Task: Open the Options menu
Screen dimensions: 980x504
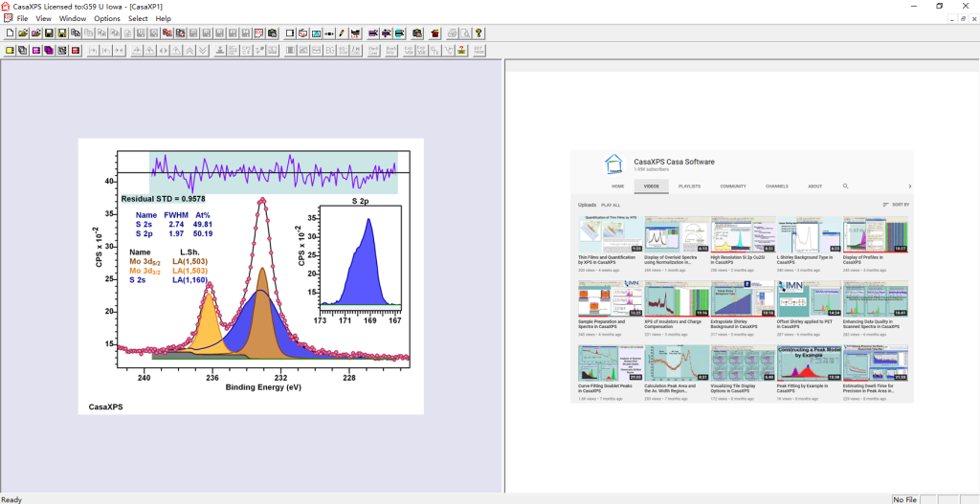Action: pos(107,19)
